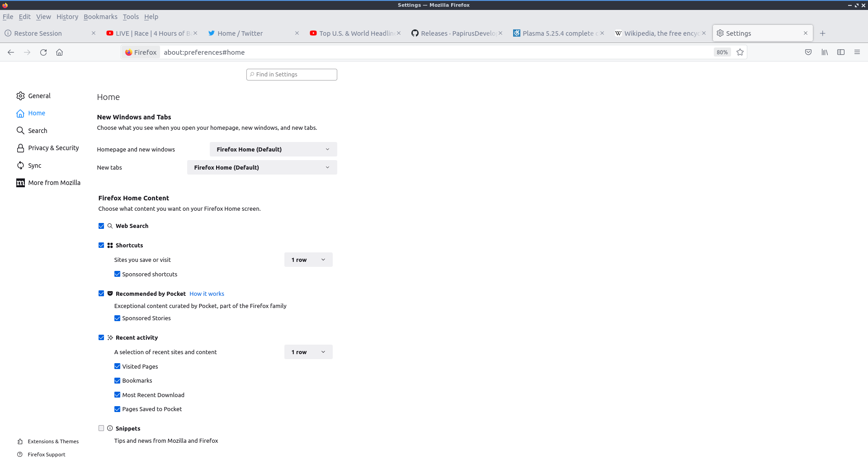Toggle the sidebars toolbar icon
Viewport: 868px width, 474px height.
[841, 52]
